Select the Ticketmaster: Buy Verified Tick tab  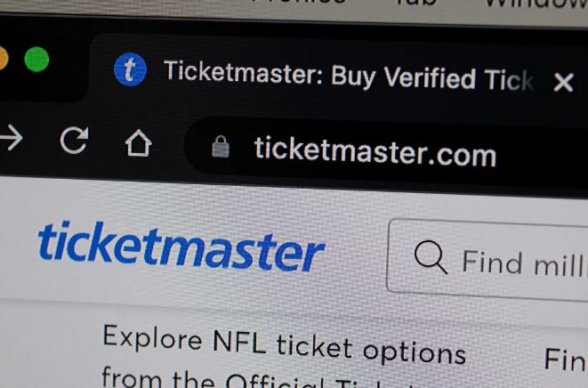pos(349,77)
